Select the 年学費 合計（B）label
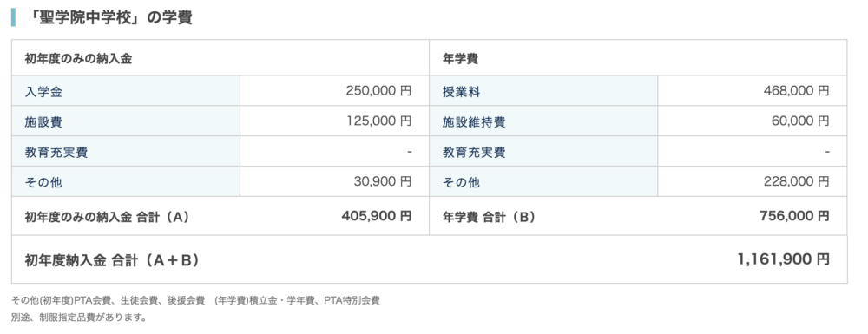Viewport: 868px width, 334px height. (x=490, y=218)
